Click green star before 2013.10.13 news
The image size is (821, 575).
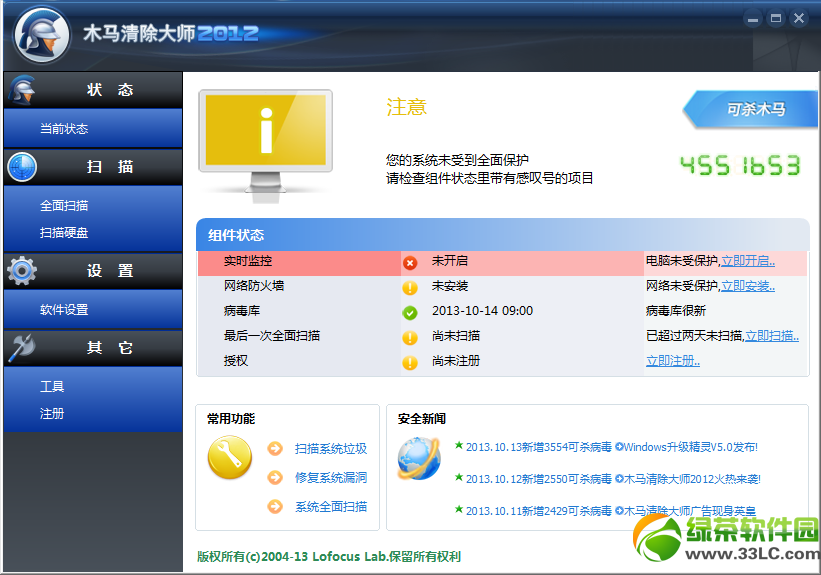coord(459,446)
